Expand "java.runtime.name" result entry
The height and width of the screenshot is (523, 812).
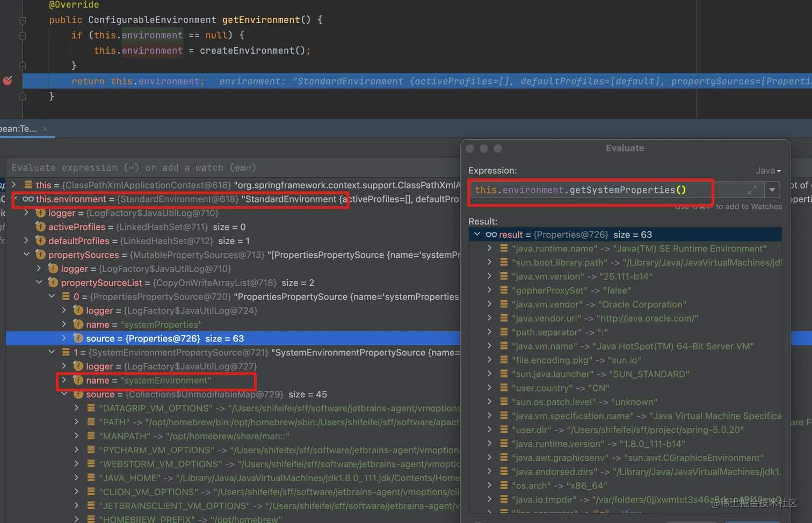(x=489, y=248)
